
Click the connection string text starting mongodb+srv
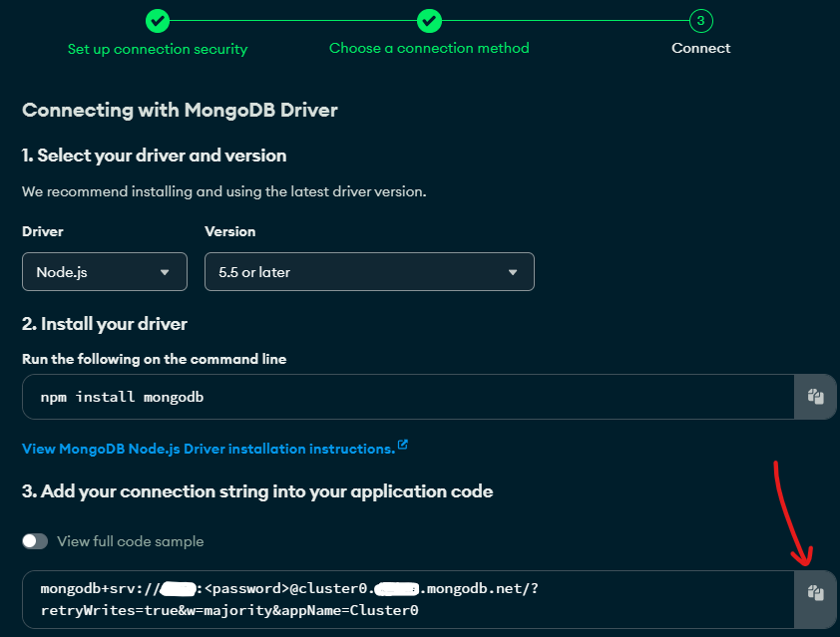click(289, 599)
